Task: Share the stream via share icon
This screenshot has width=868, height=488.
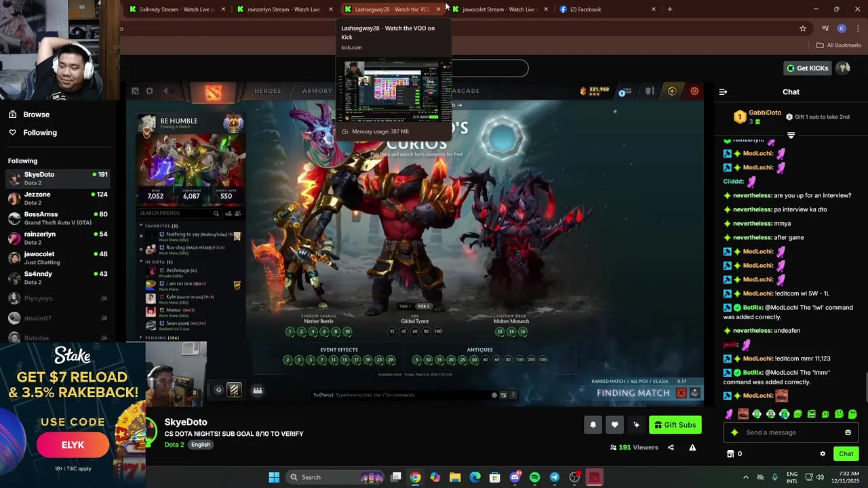Action: [x=671, y=447]
